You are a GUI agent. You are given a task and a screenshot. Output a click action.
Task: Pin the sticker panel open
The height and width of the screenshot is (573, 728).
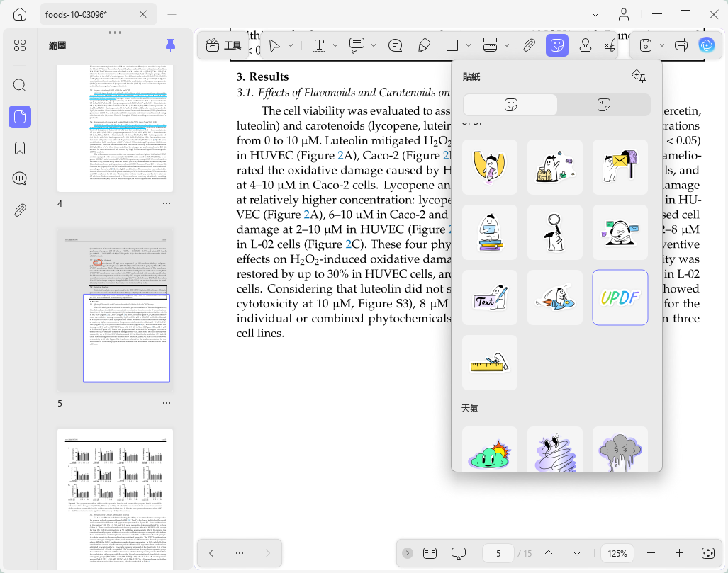[x=639, y=76]
